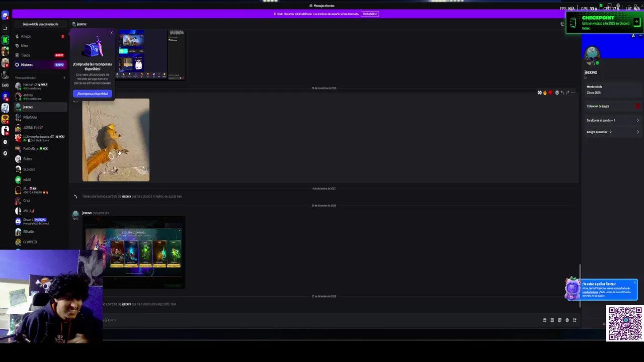Open gift icon in message bar
644x362 pixels.
544,320
